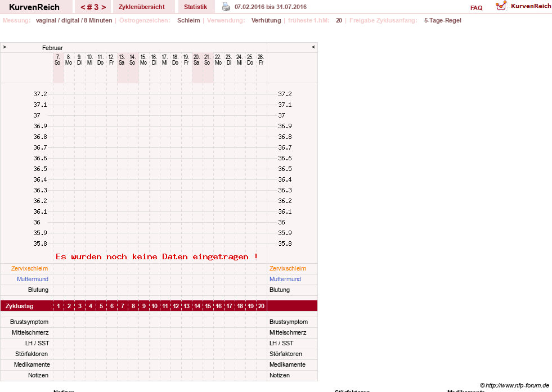
Task: Go to the KurvenReich home title
Action: click(34, 7)
